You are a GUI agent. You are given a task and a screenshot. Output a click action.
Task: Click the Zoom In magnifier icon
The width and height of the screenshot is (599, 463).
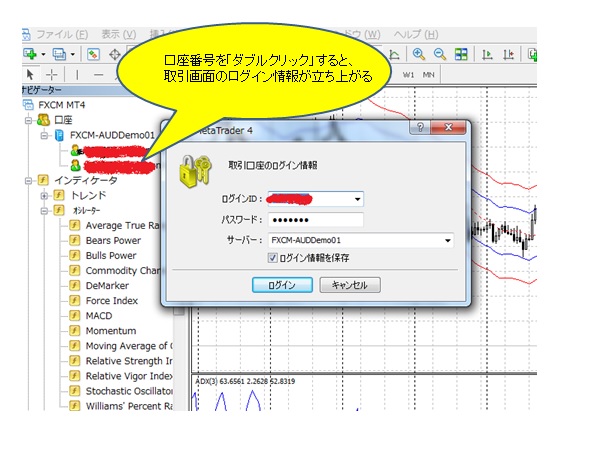tap(419, 54)
